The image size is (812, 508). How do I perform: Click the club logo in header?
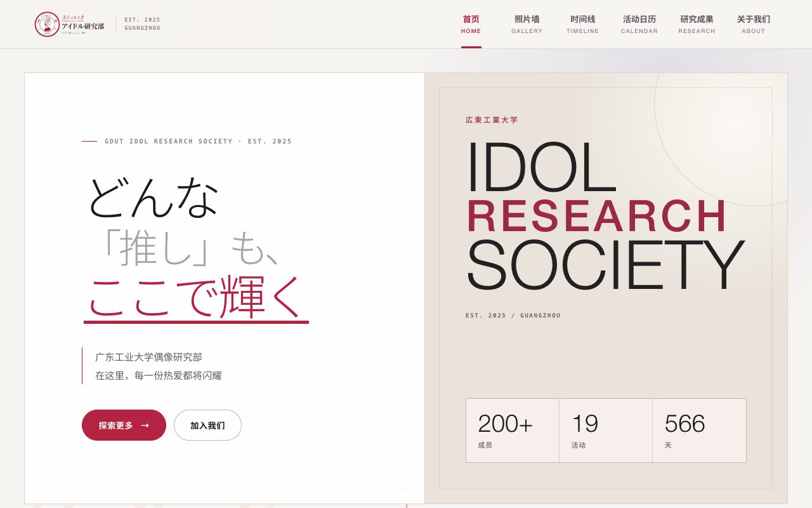click(70, 24)
